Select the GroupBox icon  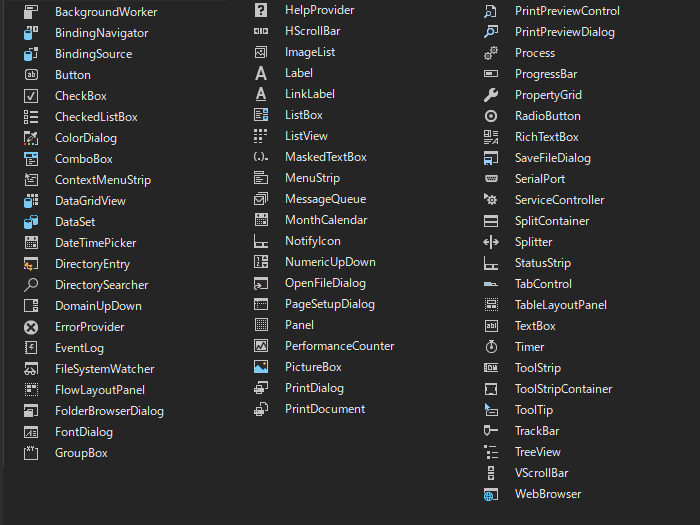[x=31, y=453]
